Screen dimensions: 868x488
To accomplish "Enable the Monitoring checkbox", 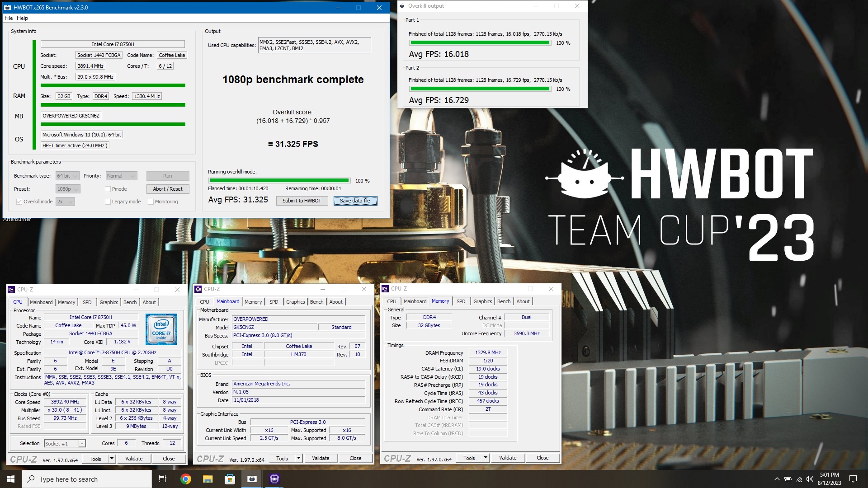I will coord(151,202).
